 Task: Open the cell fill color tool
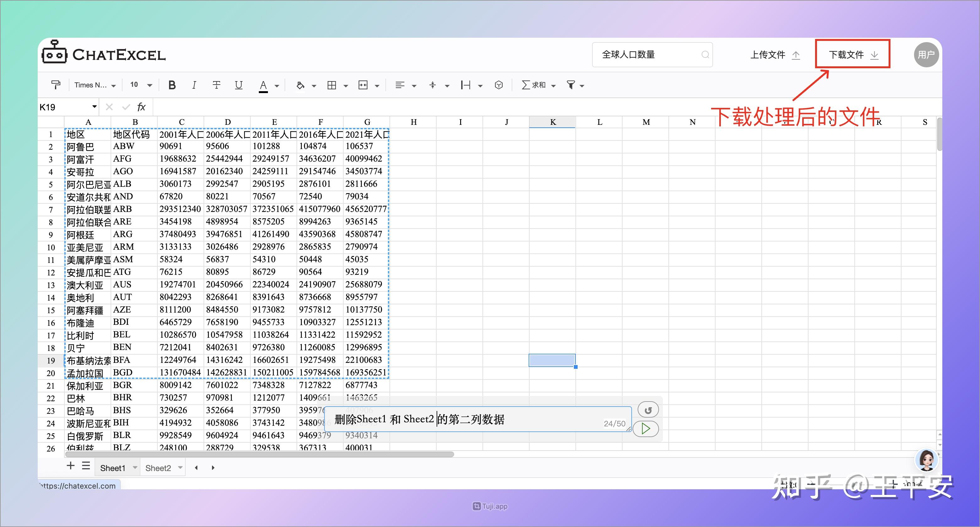[x=301, y=85]
